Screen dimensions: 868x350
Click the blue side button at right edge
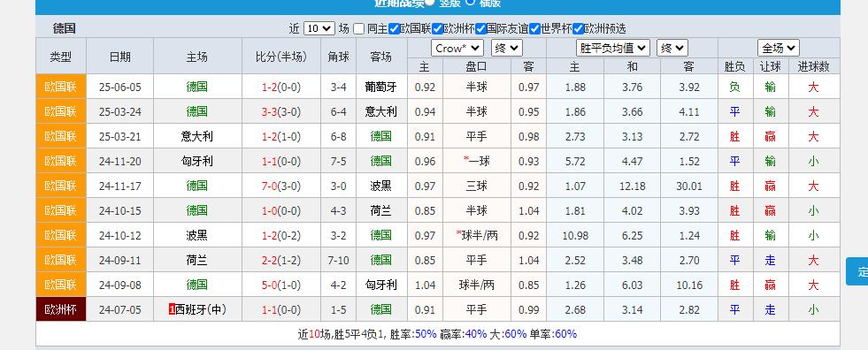click(x=856, y=271)
